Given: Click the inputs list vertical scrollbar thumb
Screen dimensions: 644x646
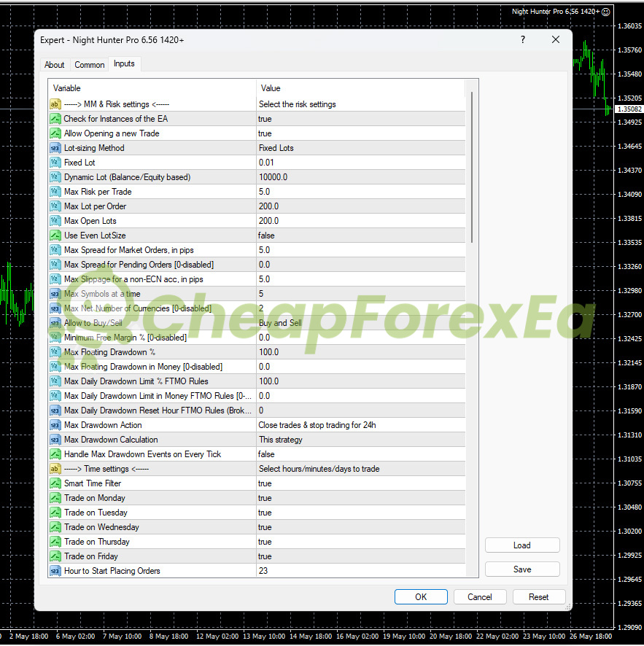Looking at the screenshot, I should [472, 168].
